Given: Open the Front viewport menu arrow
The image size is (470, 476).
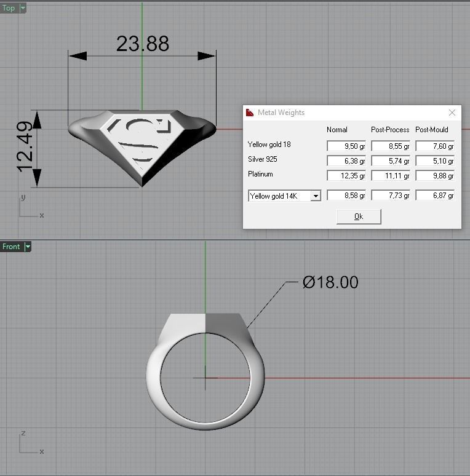Looking at the screenshot, I should 28,247.
